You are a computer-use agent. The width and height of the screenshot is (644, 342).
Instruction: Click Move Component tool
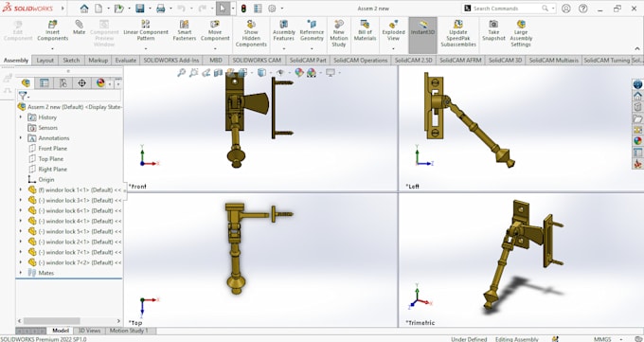pos(215,31)
